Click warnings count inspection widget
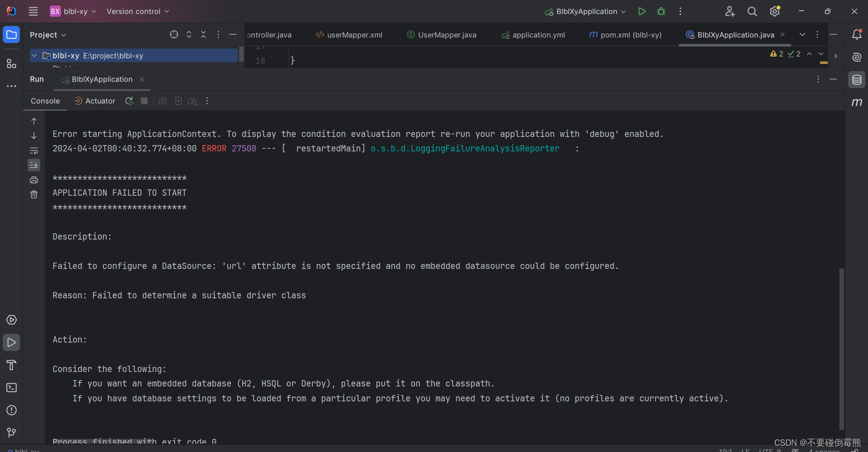This screenshot has width=868, height=452. 777,54
